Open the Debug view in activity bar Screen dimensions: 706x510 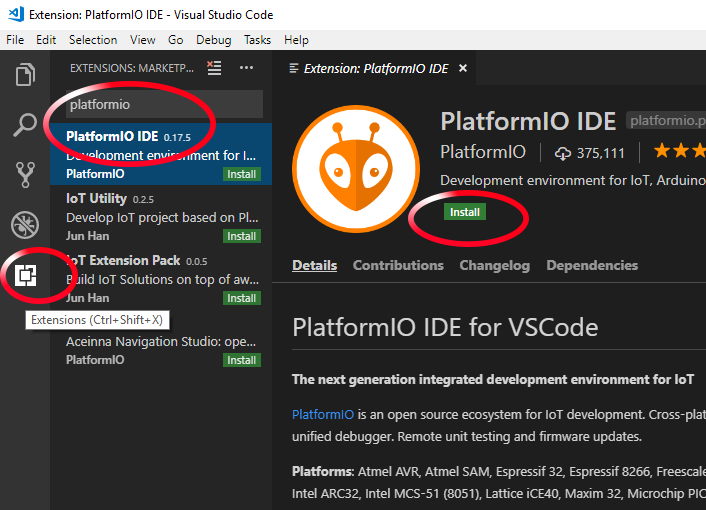point(25,225)
